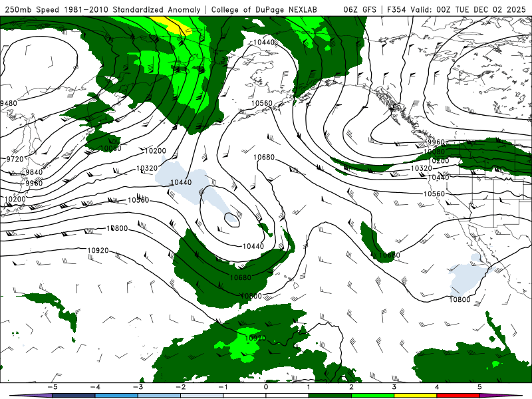Pick the dark green swatch on the color bar
Image resolution: width=532 pixels, height=399 pixels.
pyautogui.click(x=330, y=396)
